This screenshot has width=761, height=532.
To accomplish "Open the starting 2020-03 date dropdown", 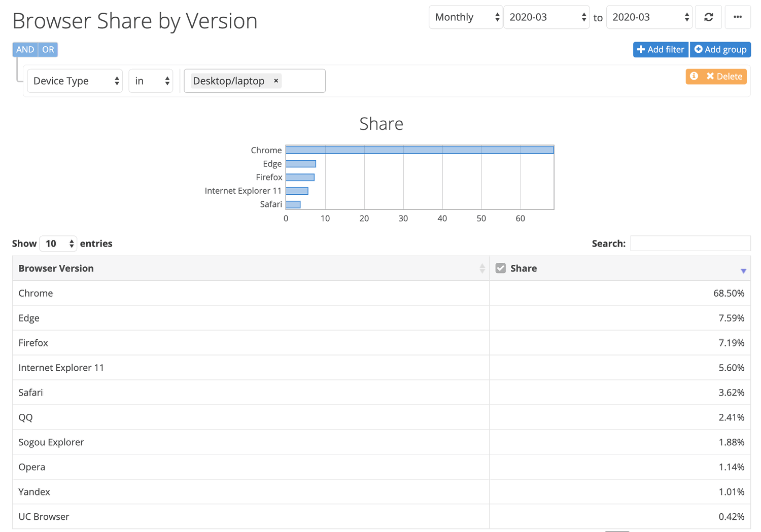I will pyautogui.click(x=546, y=17).
